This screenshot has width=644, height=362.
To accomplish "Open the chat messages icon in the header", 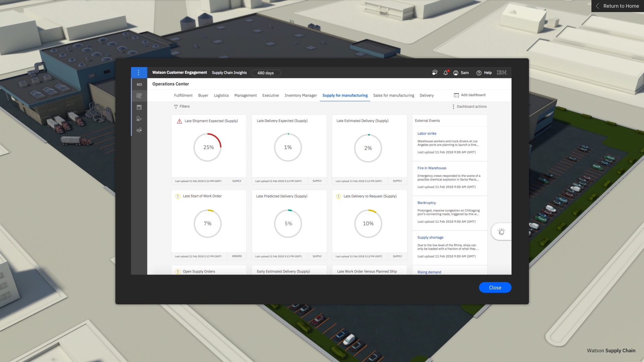I will (435, 73).
